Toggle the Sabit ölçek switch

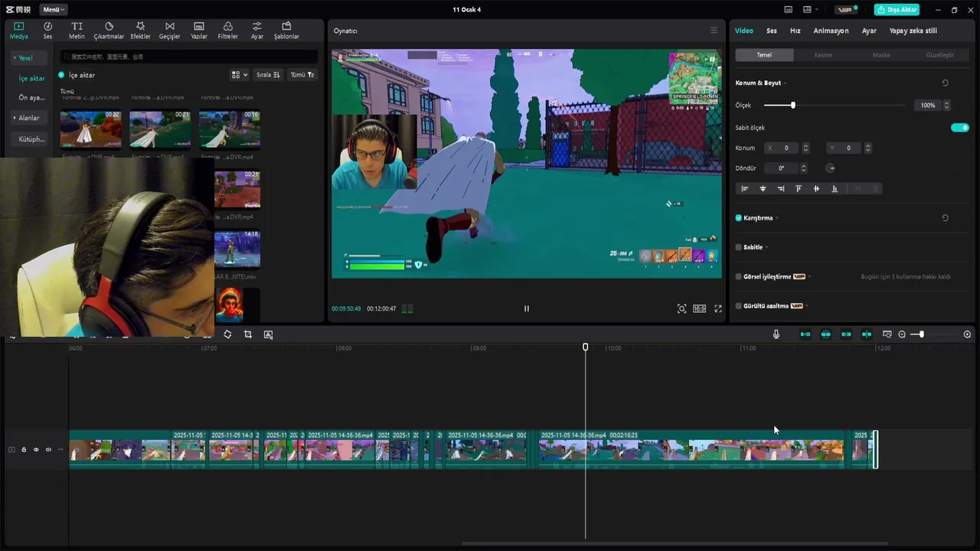[x=959, y=128]
